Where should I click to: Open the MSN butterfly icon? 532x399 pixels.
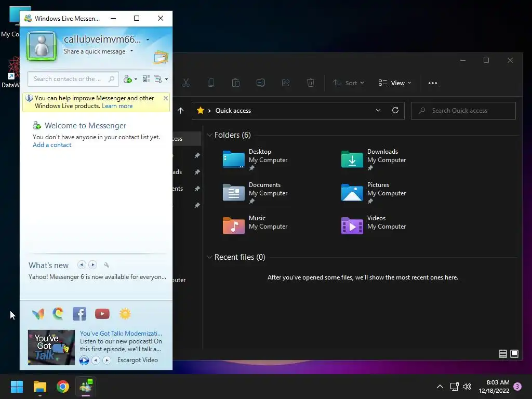pyautogui.click(x=38, y=314)
